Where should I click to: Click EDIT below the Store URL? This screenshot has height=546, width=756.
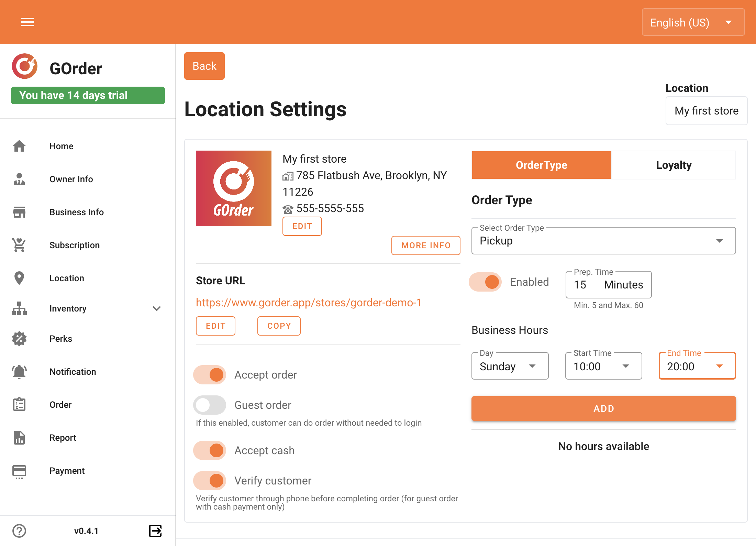point(215,326)
